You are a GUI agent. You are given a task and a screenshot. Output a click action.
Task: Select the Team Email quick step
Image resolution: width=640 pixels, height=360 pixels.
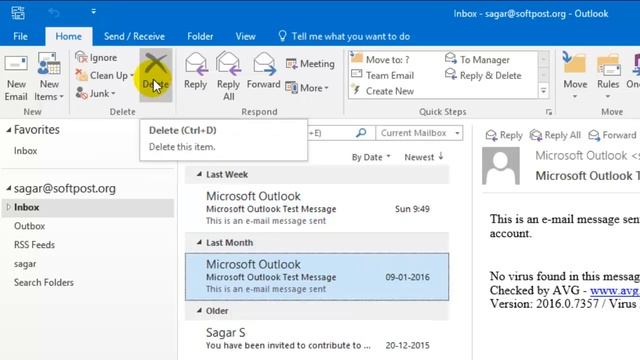click(382, 76)
